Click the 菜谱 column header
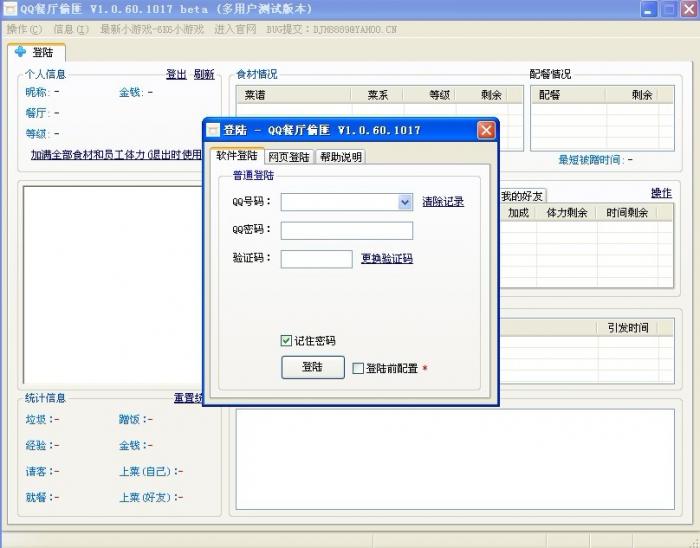This screenshot has width=700, height=548. coord(294,95)
